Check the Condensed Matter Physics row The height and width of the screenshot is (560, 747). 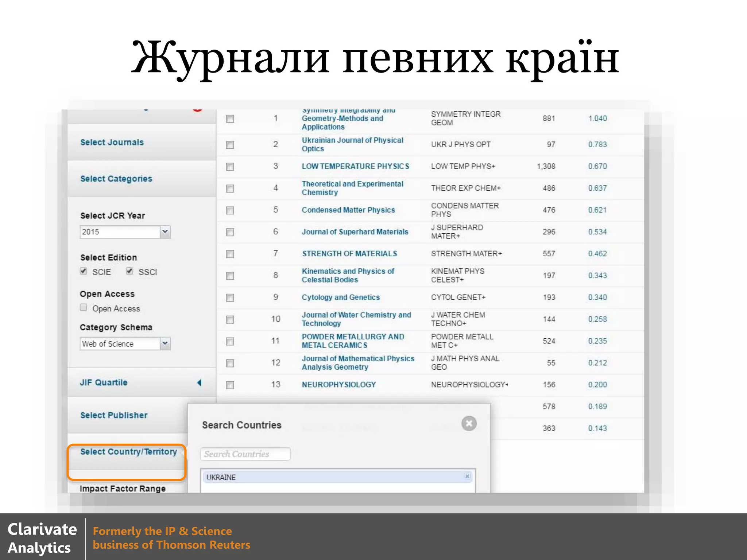click(x=230, y=210)
